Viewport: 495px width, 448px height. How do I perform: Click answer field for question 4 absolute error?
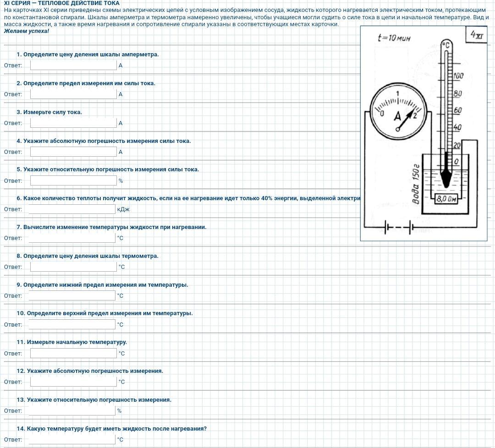pyautogui.click(x=73, y=152)
